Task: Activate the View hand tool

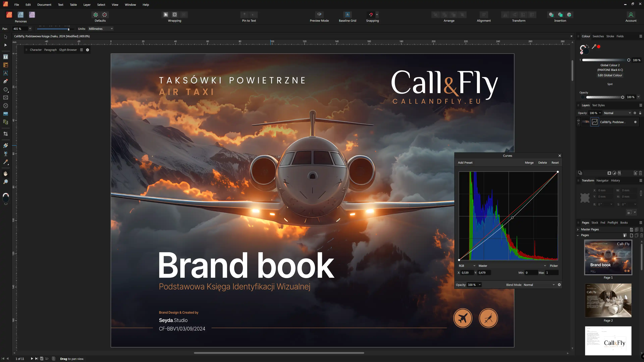Action: coord(6,174)
